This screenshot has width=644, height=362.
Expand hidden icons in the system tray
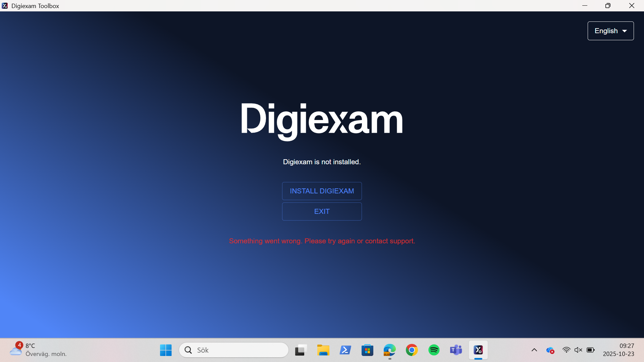click(x=534, y=350)
